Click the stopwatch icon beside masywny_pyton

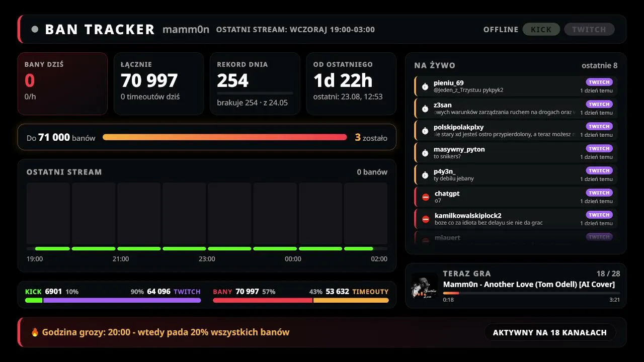point(425,153)
